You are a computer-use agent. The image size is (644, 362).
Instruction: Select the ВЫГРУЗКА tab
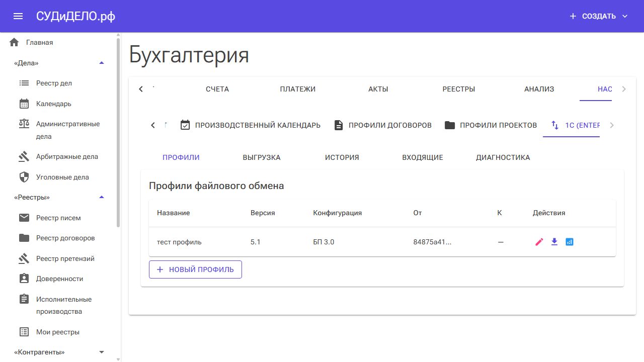(262, 157)
